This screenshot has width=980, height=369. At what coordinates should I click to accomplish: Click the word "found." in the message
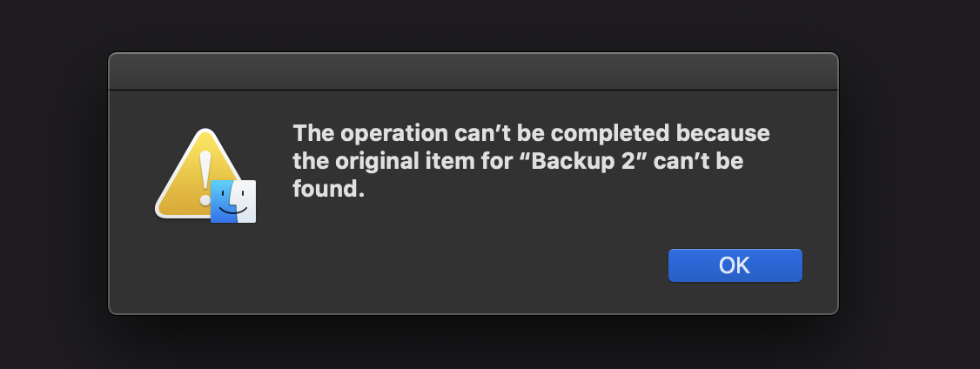(329, 188)
